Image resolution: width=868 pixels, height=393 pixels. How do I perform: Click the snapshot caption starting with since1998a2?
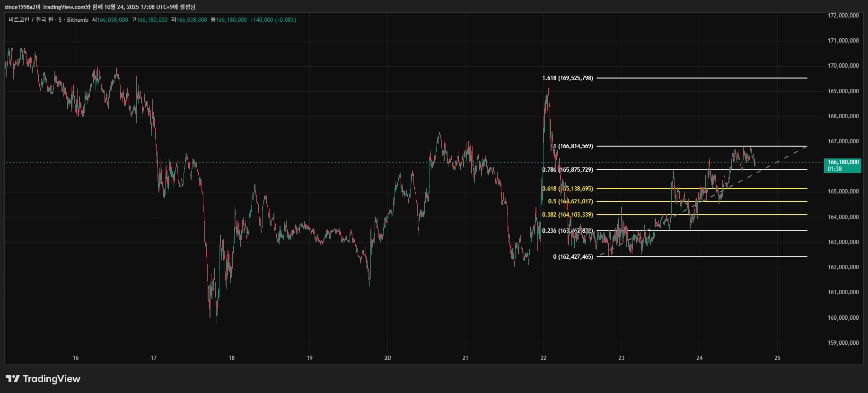coord(100,7)
